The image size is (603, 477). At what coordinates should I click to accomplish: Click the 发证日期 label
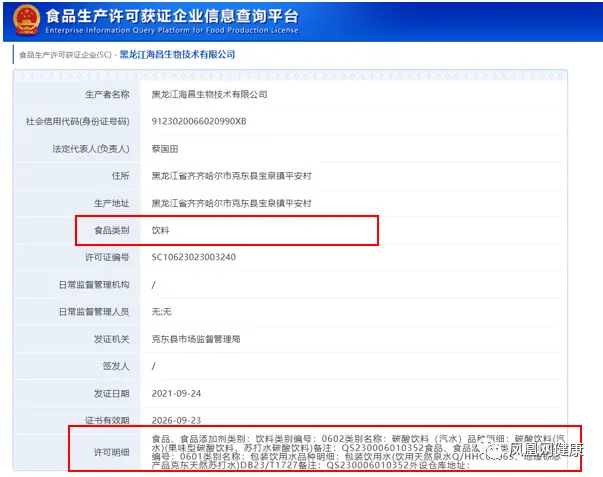[x=112, y=394]
